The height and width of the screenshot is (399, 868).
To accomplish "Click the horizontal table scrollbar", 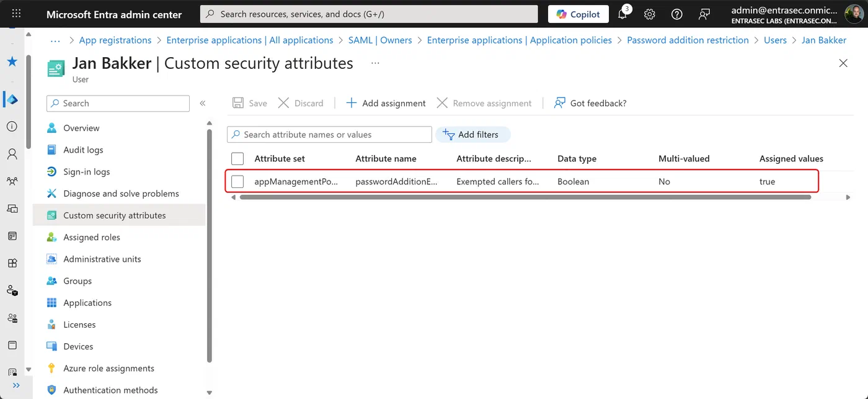I will point(525,197).
